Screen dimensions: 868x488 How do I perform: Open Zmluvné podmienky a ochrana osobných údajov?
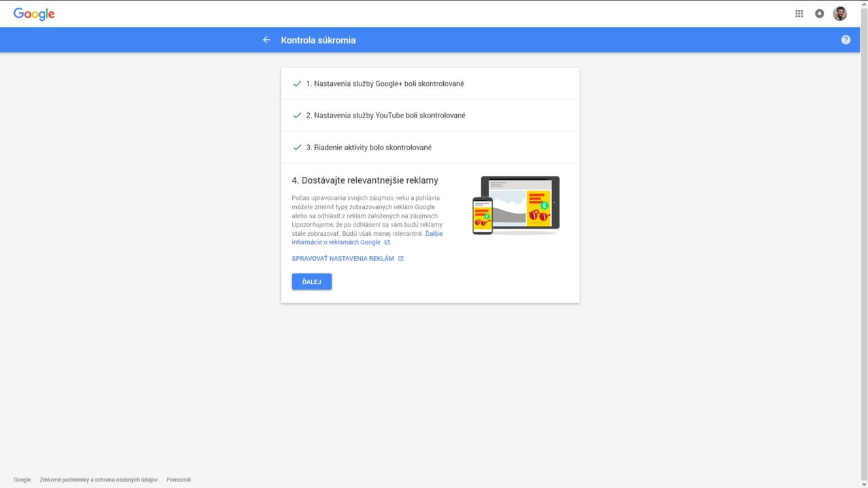tap(99, 480)
